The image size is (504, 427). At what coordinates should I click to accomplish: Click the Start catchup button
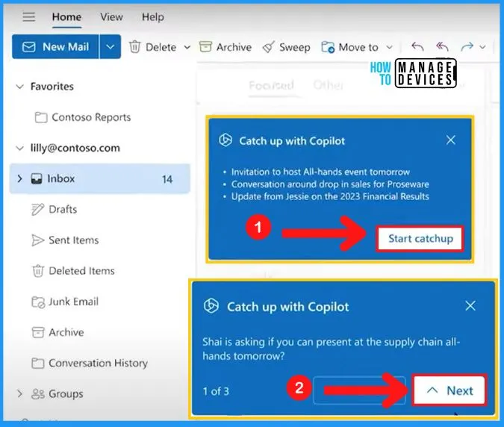[420, 239]
